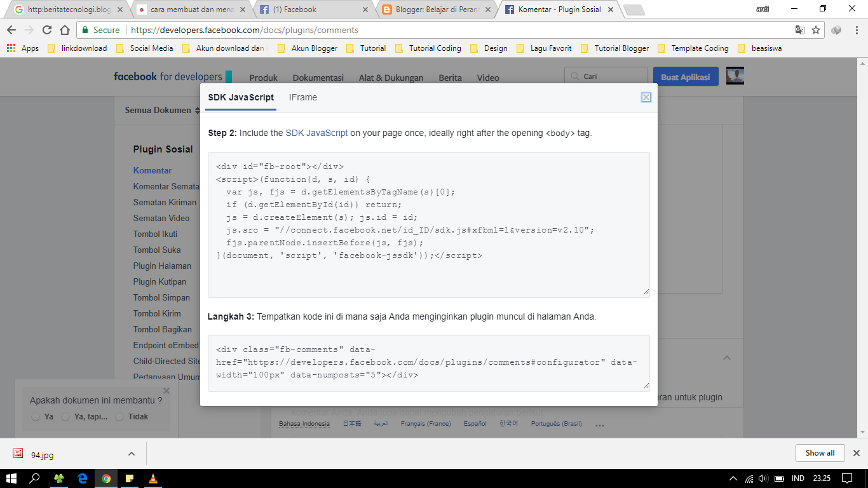868x488 pixels.
Task: Open more languages ellipsis in footer
Action: point(599,425)
